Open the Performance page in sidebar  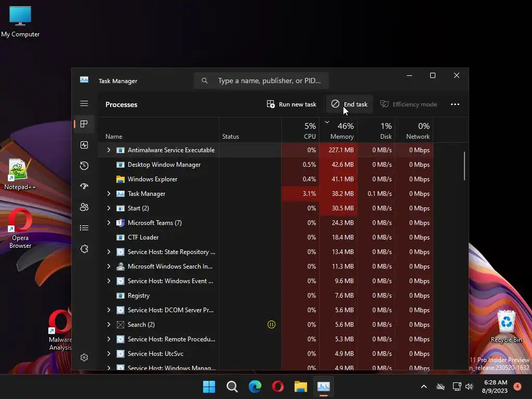click(x=84, y=145)
